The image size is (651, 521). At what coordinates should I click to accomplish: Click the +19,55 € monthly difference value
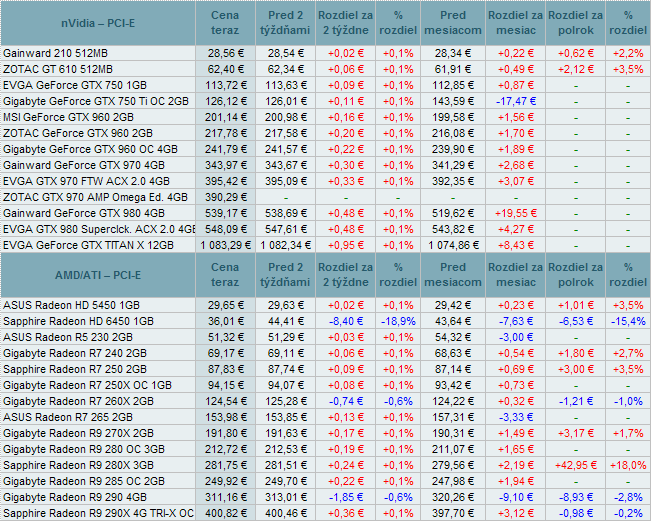516,213
